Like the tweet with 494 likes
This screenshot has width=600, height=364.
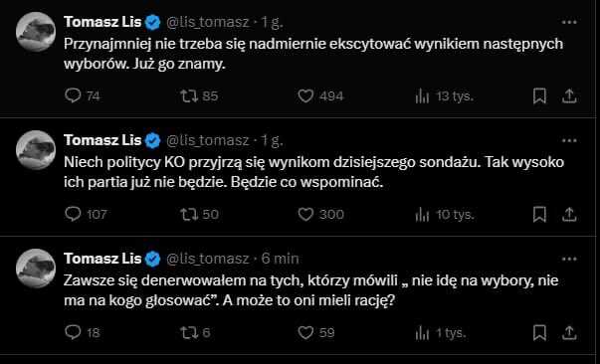tap(305, 95)
